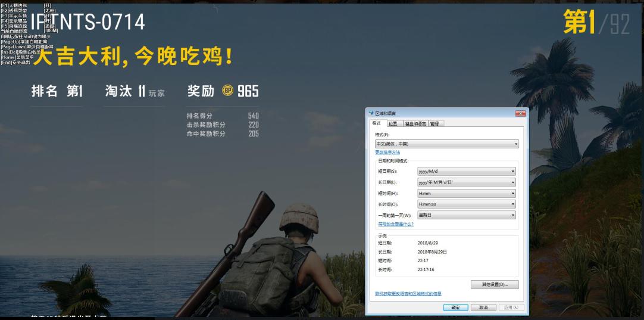Open the 长日期 format dropdown
The height and width of the screenshot is (320, 644).
coord(467,182)
